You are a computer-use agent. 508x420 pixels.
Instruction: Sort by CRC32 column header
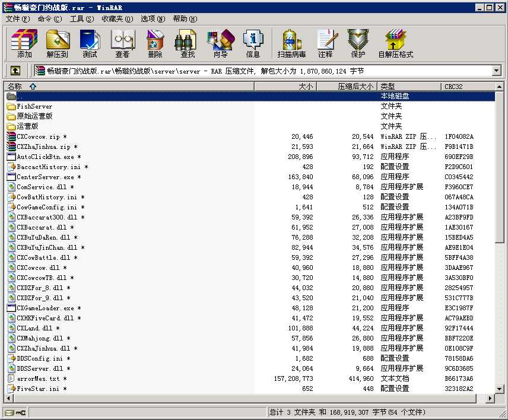tap(468, 87)
